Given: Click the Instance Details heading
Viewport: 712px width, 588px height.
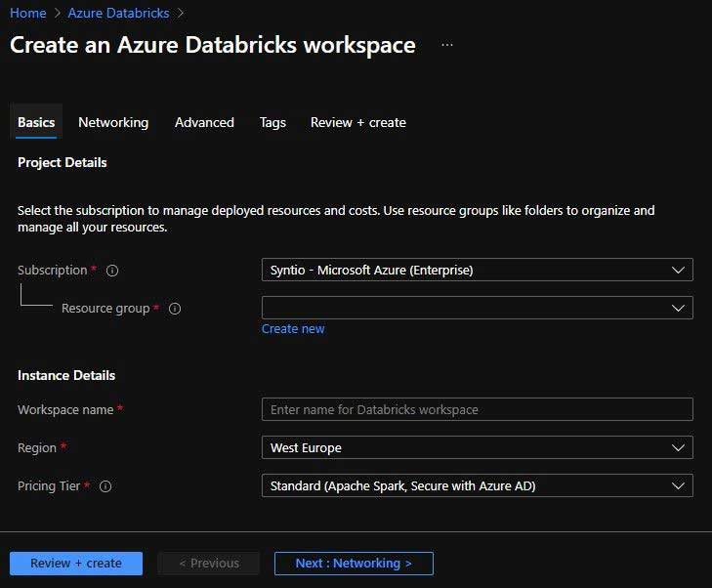Looking at the screenshot, I should 66,375.
